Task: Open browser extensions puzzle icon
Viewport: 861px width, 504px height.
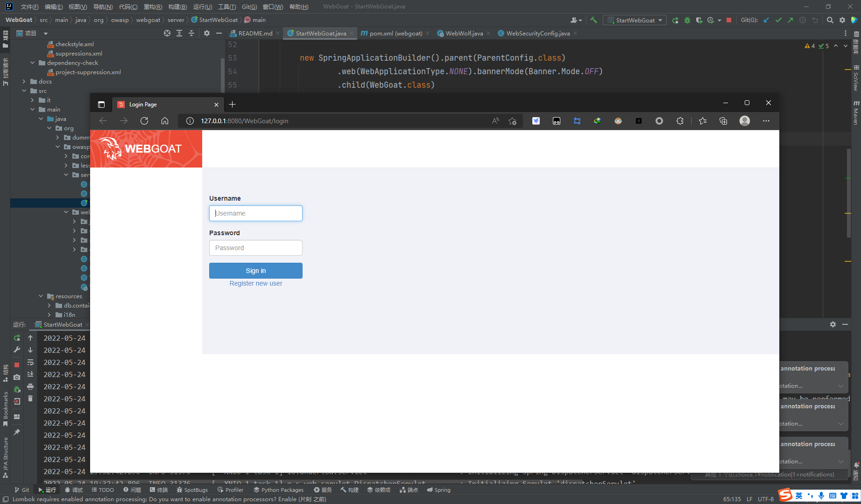Action: pyautogui.click(x=680, y=121)
